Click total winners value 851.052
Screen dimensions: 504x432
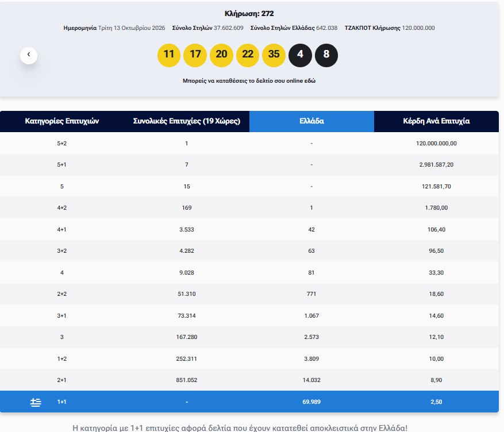pyautogui.click(x=187, y=380)
